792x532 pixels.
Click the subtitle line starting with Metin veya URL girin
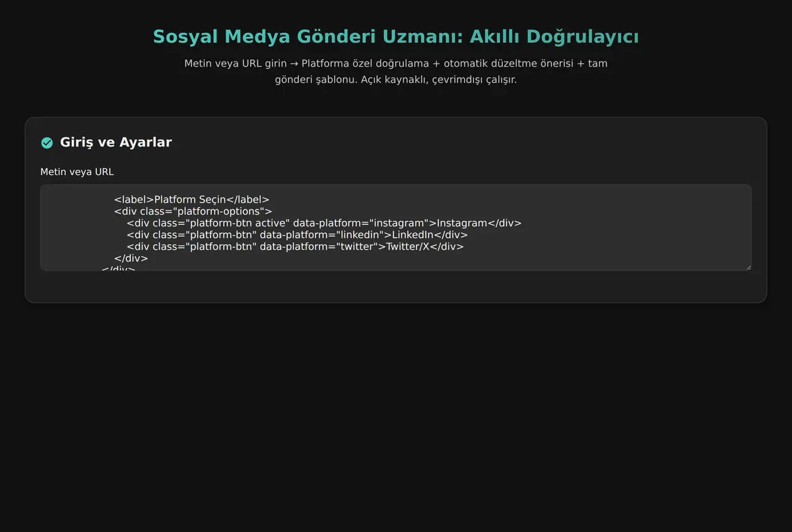point(396,64)
